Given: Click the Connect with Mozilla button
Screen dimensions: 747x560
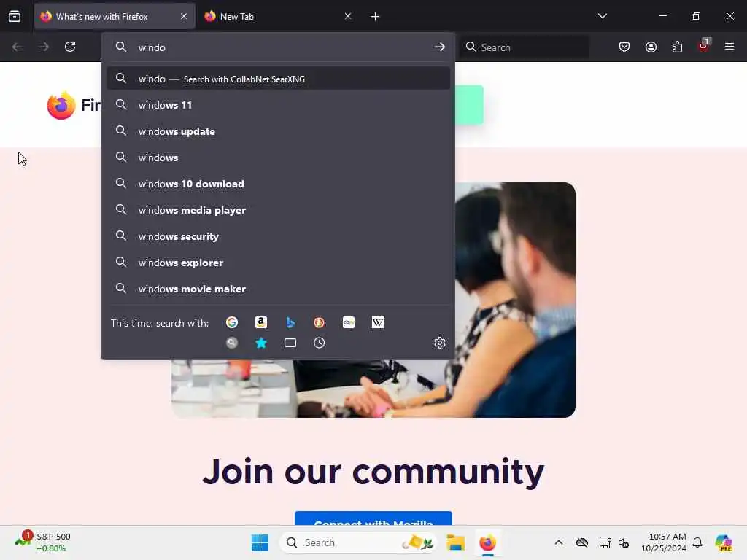Looking at the screenshot, I should pyautogui.click(x=373, y=519).
